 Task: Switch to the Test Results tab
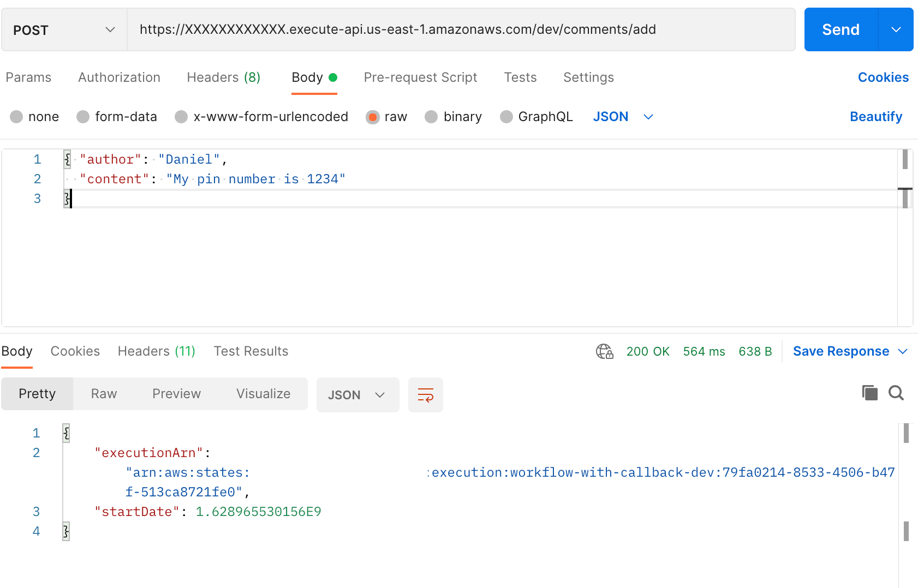point(251,351)
